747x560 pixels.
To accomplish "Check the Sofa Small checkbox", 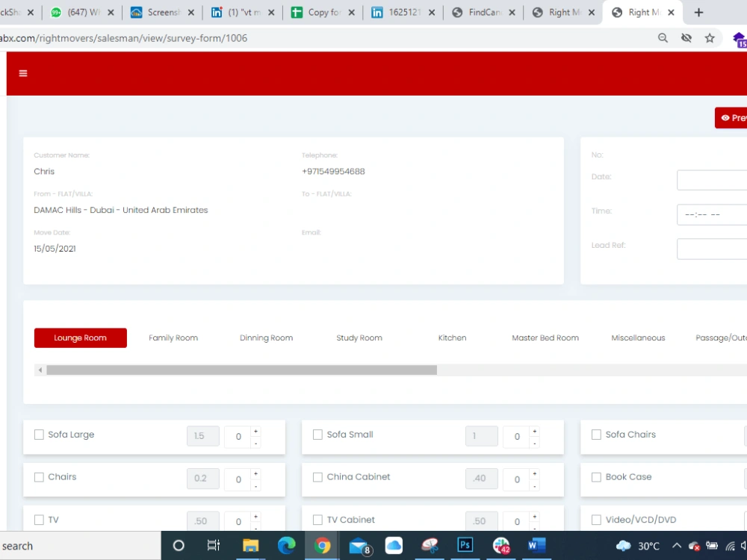I will click(x=317, y=435).
